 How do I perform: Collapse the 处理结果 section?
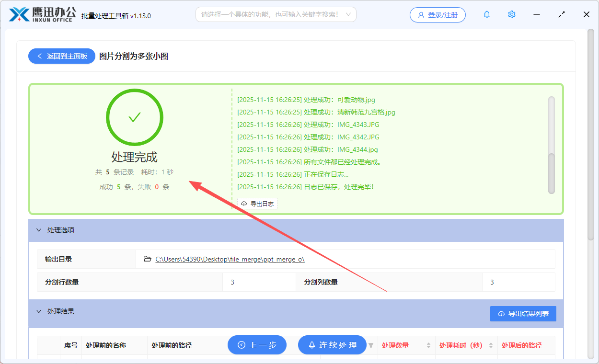pos(39,311)
